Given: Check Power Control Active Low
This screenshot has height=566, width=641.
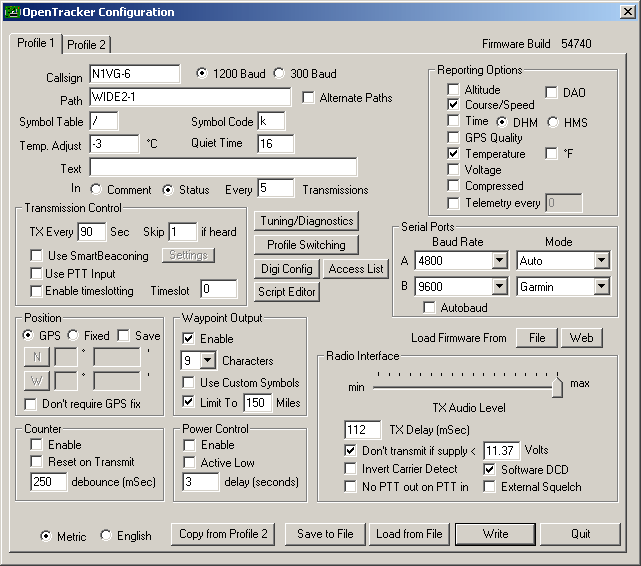Looking at the screenshot, I should [x=189, y=462].
